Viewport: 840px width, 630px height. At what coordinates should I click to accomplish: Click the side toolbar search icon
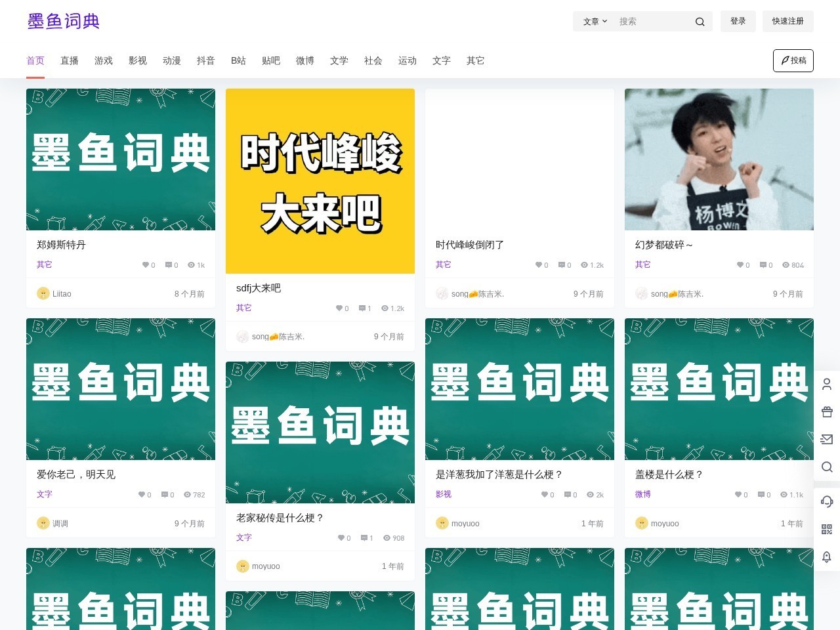(827, 467)
